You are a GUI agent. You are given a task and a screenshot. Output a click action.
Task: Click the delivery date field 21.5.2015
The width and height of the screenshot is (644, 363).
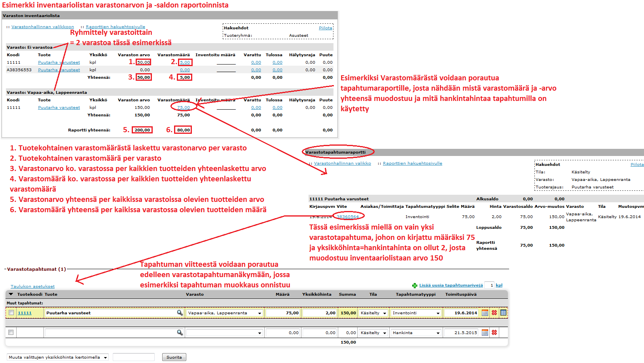click(x=461, y=333)
